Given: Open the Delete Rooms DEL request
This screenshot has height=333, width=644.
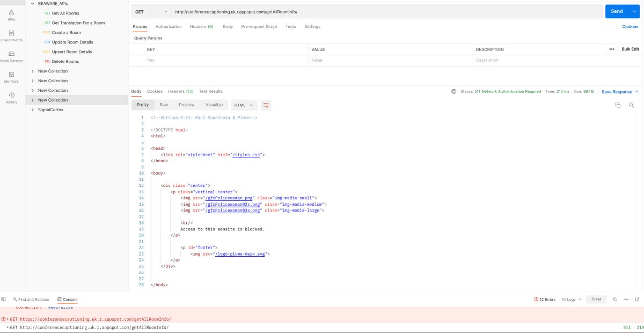Looking at the screenshot, I should pyautogui.click(x=65, y=61).
